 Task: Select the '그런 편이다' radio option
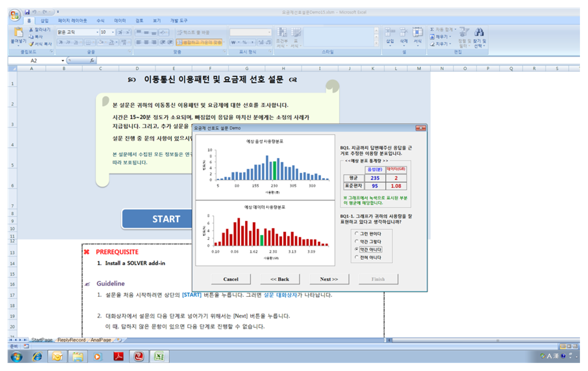pyautogui.click(x=357, y=234)
